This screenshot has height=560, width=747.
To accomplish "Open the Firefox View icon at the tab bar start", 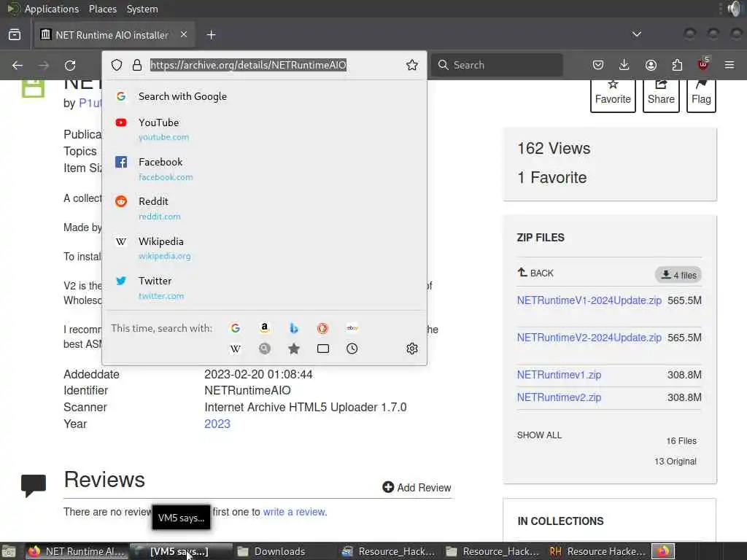I will point(15,35).
